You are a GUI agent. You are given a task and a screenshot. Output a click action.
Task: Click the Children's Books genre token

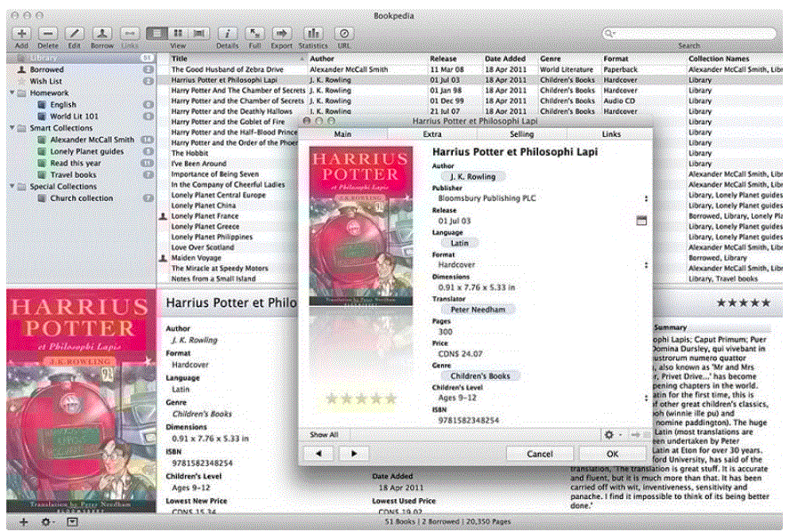tap(480, 376)
